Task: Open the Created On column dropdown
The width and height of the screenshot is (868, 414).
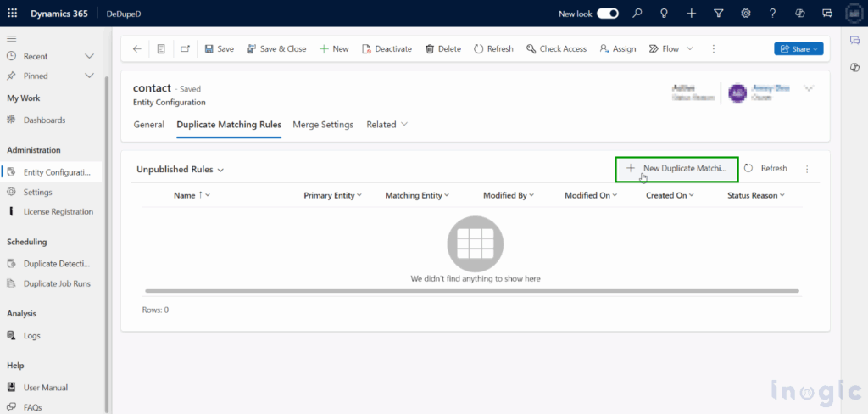Action: tap(670, 195)
